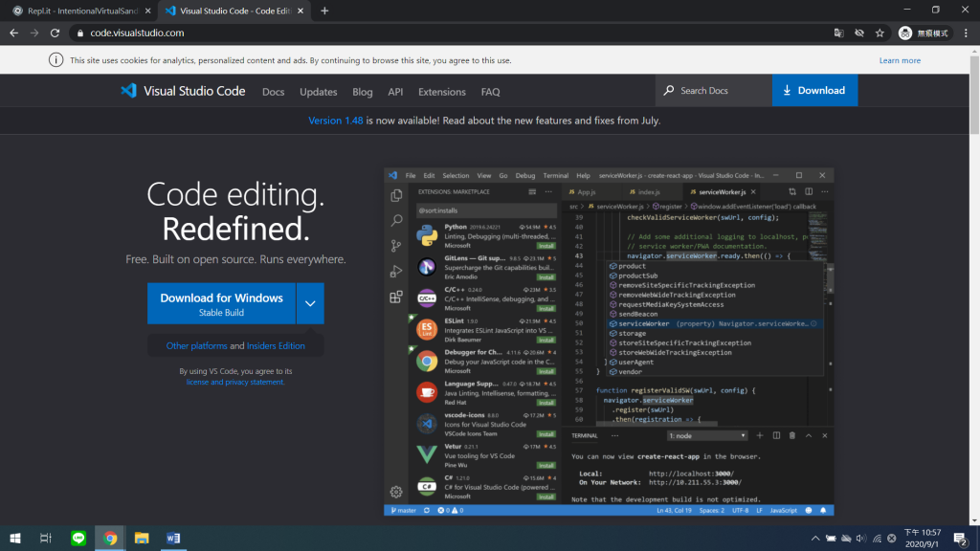
Task: Click the browser back arrow
Action: tap(13, 33)
